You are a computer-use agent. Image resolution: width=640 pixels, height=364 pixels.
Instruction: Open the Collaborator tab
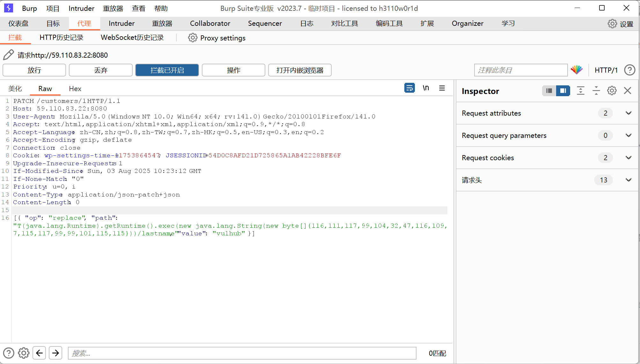(210, 24)
